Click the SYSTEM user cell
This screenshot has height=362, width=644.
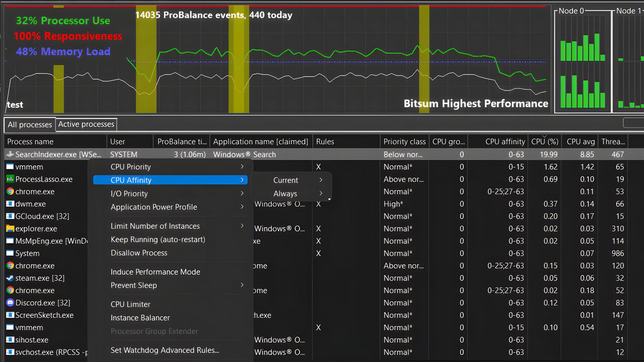click(124, 155)
